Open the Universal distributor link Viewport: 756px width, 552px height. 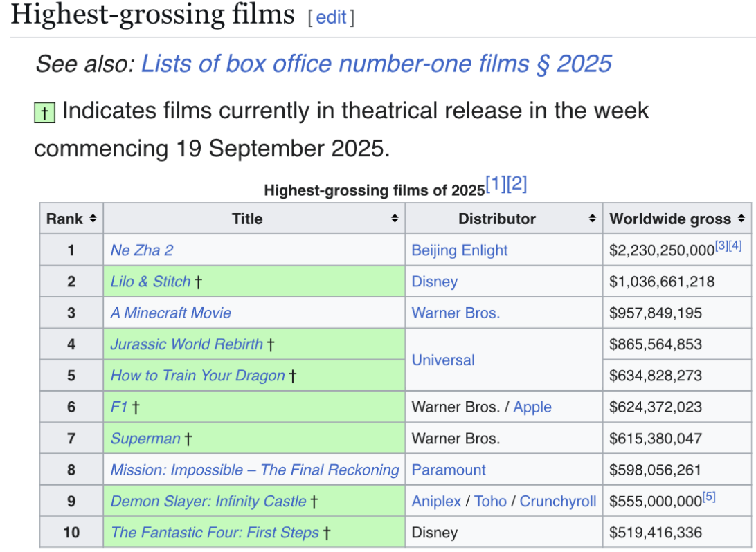point(443,360)
